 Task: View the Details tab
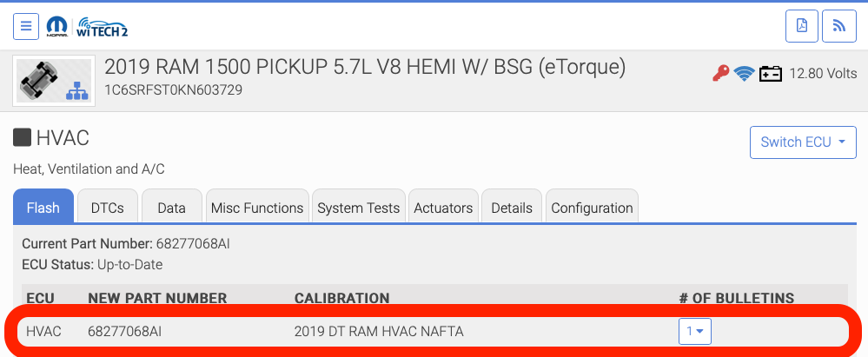(x=512, y=208)
